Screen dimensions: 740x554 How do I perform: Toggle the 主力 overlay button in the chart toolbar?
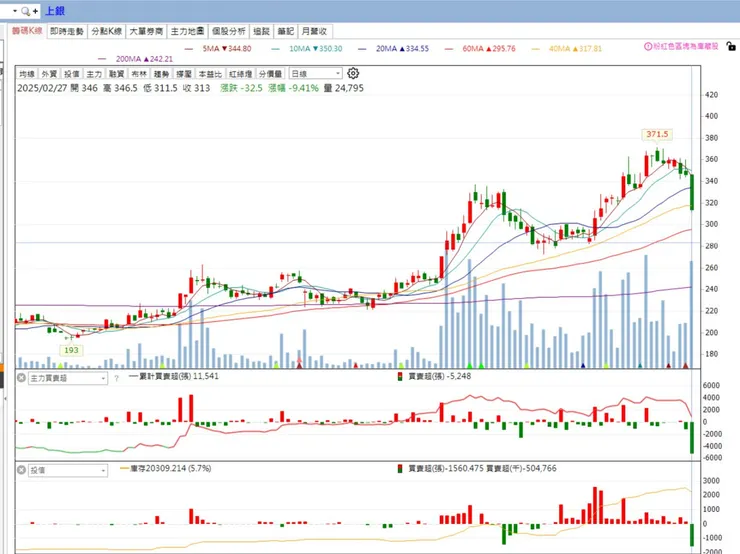coord(94,74)
